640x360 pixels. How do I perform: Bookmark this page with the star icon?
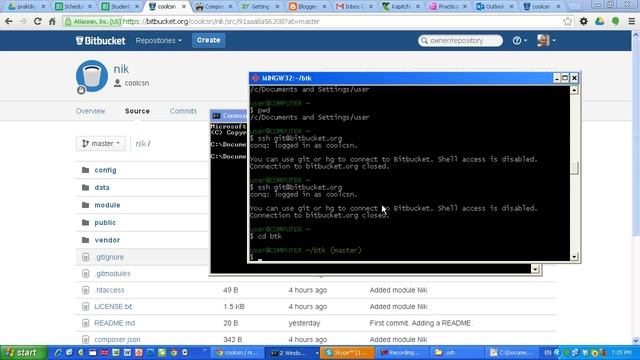[x=567, y=21]
